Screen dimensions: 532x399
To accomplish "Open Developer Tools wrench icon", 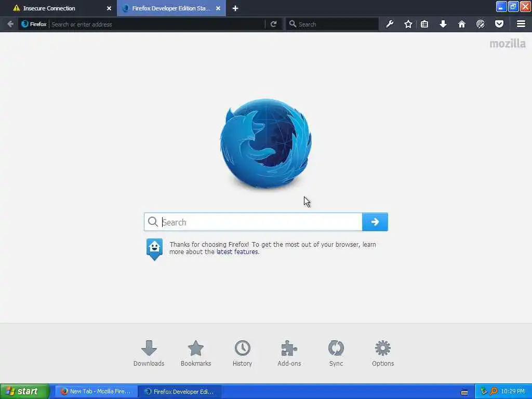I will 390,24.
